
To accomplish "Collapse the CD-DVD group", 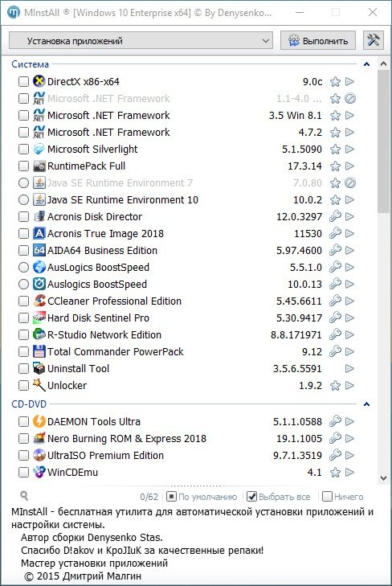I will coord(366,404).
